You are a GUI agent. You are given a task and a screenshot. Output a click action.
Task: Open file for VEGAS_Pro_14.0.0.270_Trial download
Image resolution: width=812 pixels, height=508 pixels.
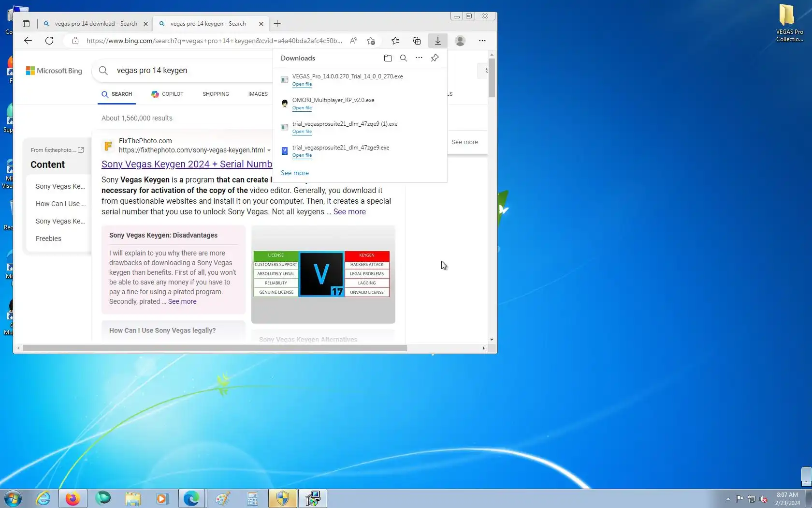point(302,84)
